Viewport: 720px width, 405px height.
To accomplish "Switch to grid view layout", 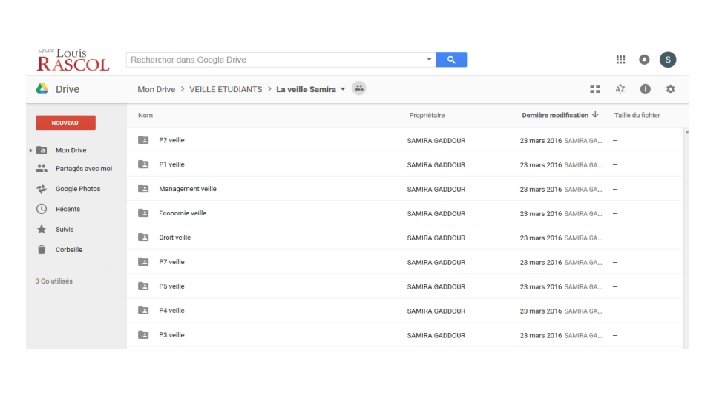I will [x=596, y=89].
